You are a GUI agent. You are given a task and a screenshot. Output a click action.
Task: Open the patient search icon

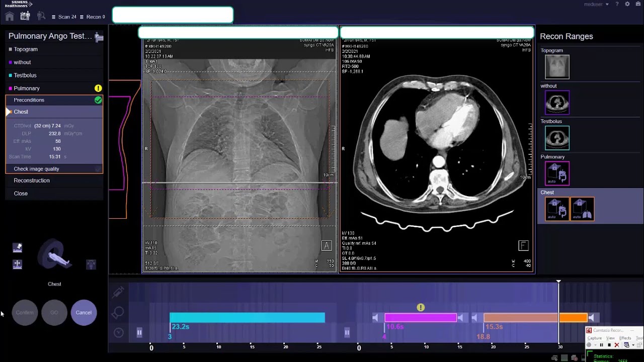click(x=41, y=16)
